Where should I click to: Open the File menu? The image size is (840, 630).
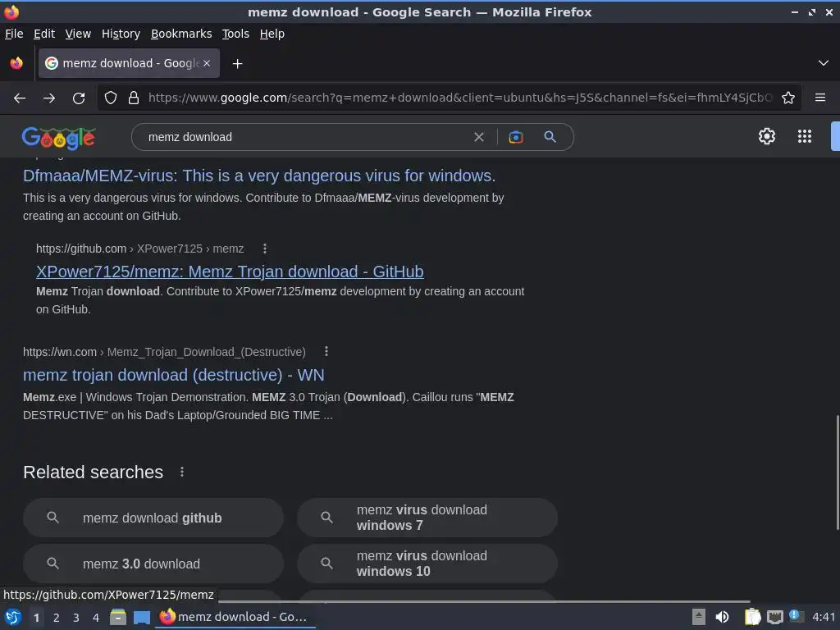[14, 34]
